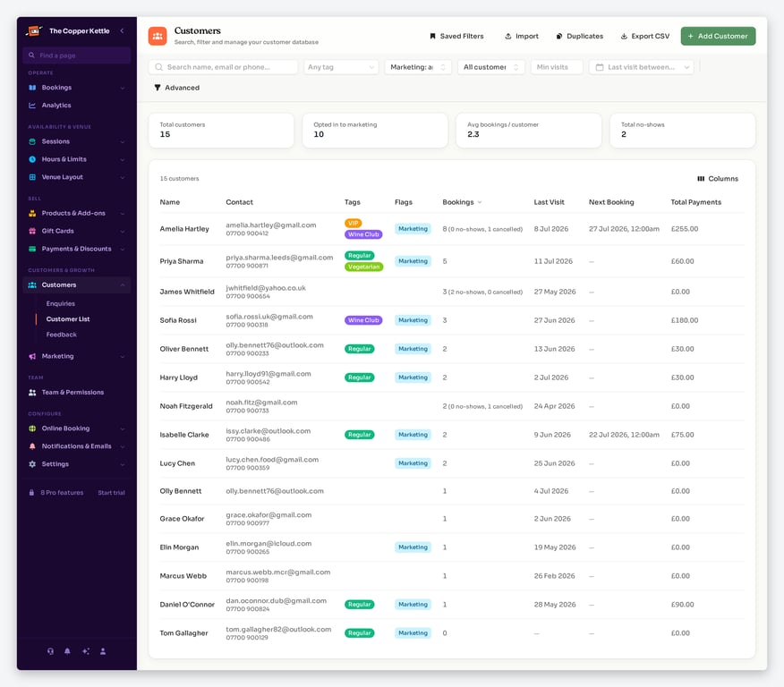Open Venue Layout menu item
The height and width of the screenshot is (687, 784).
(76, 177)
